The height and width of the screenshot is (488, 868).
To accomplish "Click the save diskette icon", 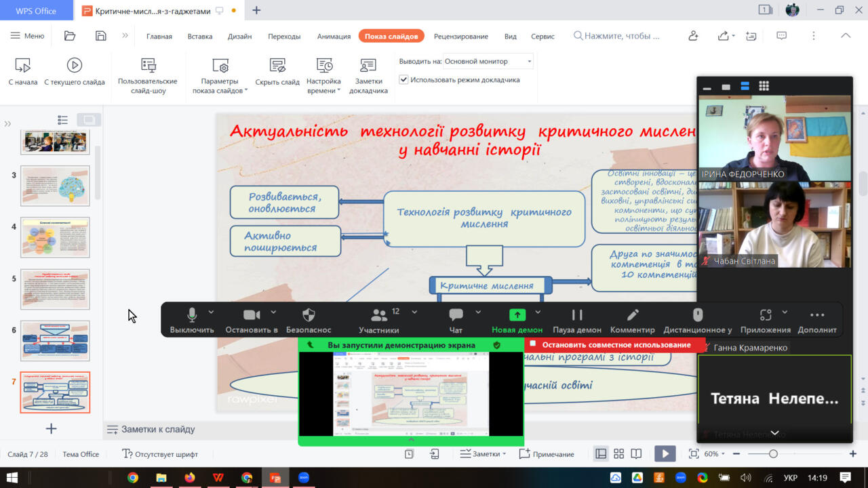I will 101,36.
